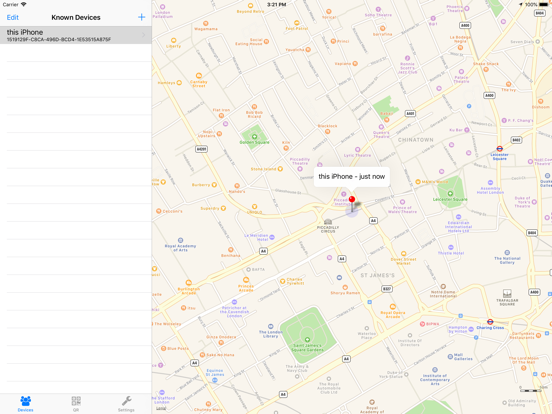Tap The National Gallery marker

[507, 252]
